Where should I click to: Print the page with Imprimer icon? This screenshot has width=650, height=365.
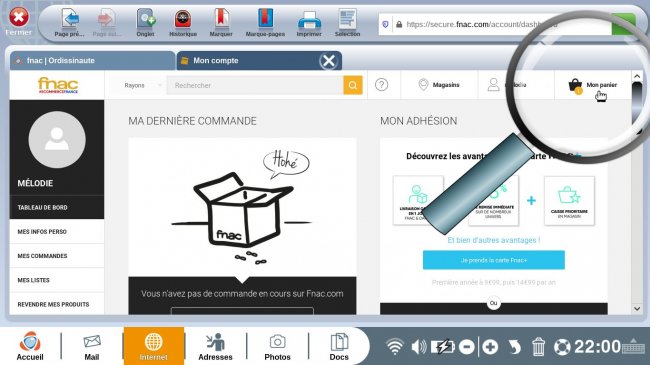309,23
